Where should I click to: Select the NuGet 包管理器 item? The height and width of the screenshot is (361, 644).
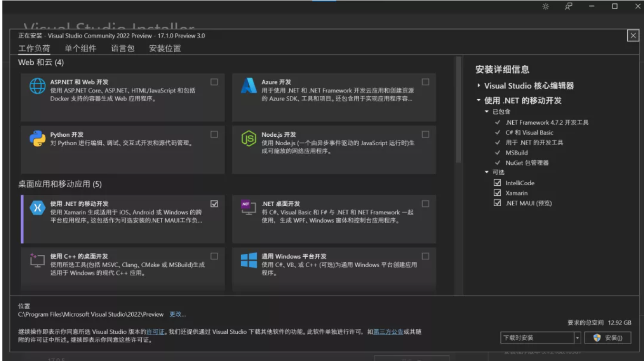coord(527,163)
